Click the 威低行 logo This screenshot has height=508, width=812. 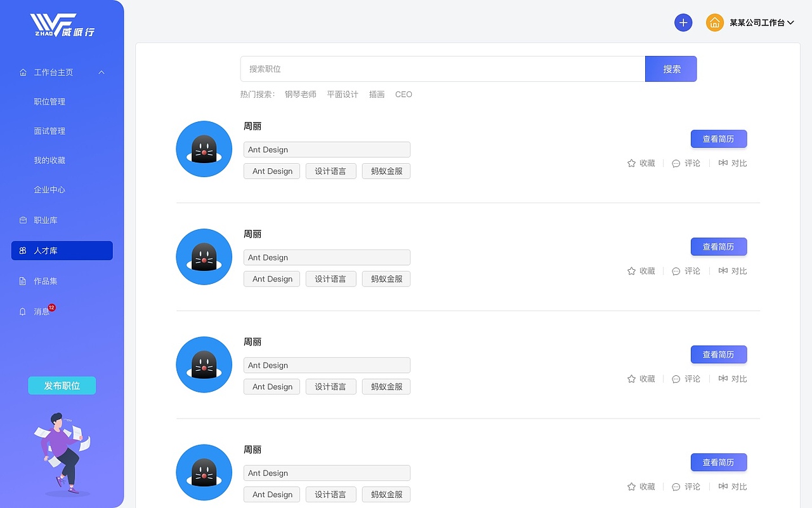click(x=62, y=25)
